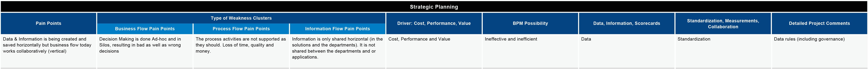Click the Detailed Project Comments header

point(819,23)
